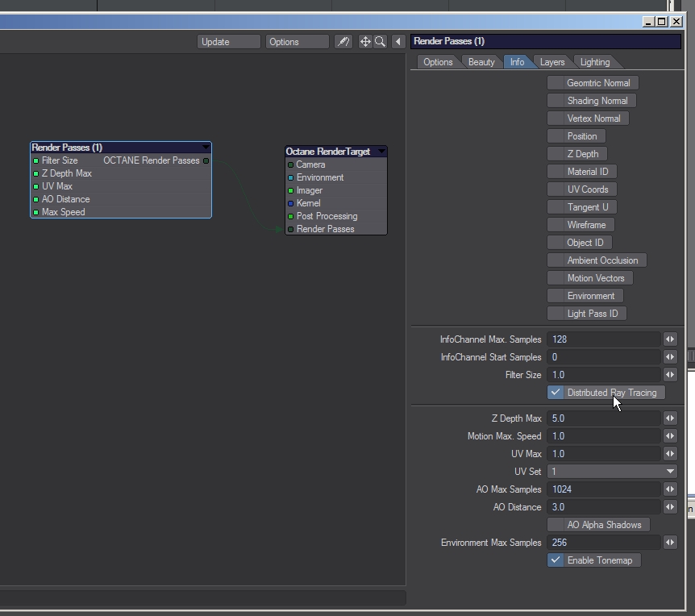Click the Max Speed input port on node
695x616 pixels.
pos(36,212)
